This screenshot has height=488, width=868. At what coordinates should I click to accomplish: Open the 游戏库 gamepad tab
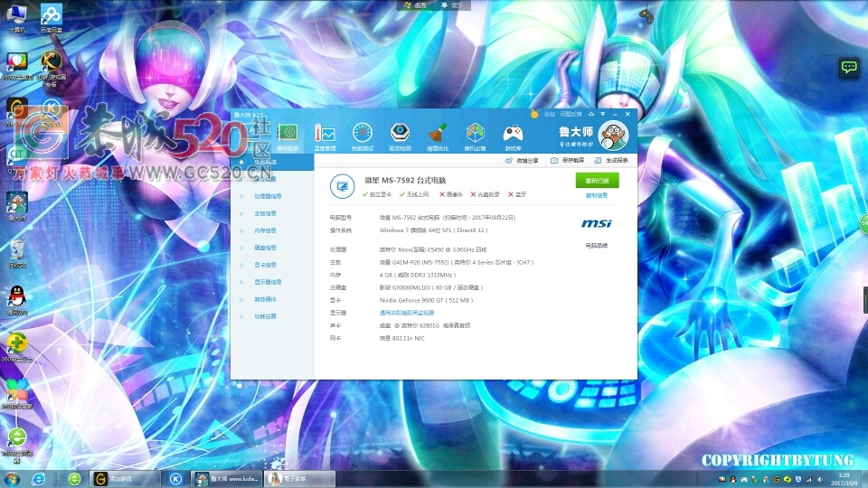(513, 136)
